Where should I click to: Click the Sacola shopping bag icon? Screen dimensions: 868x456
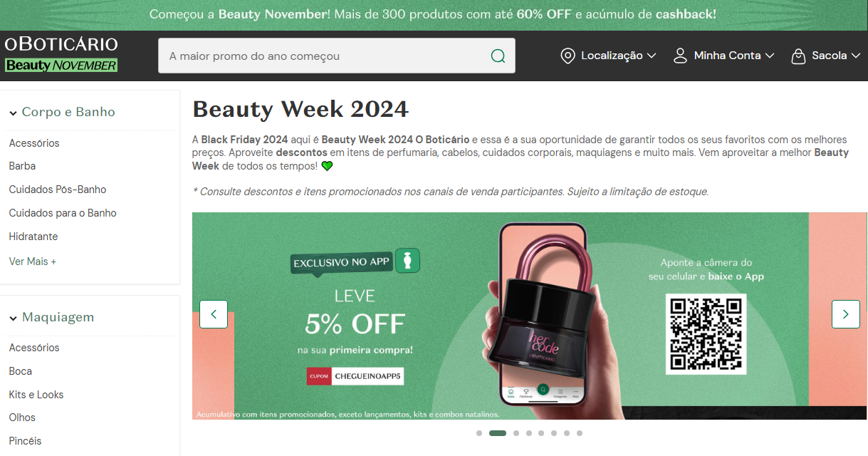pos(798,56)
